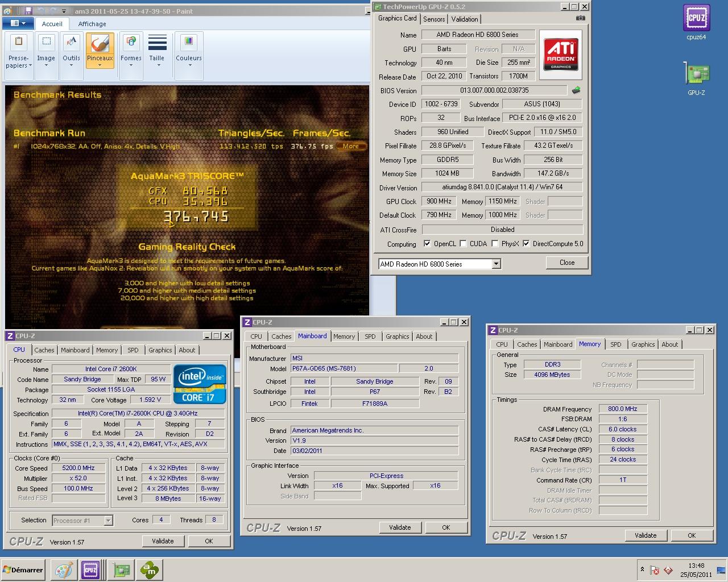Image resolution: width=728 pixels, height=582 pixels.
Task: Select CPU tab in Memory CPU-Z window
Action: (x=502, y=344)
